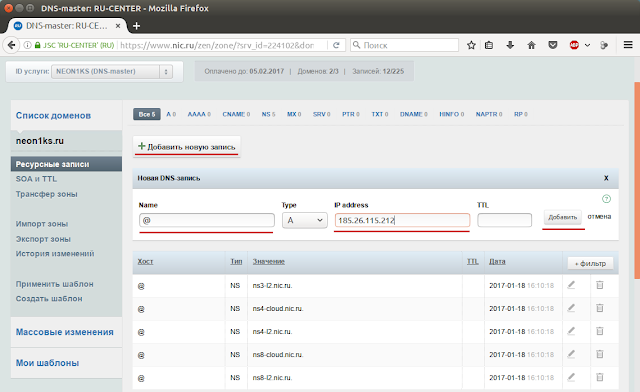Image resolution: width=640 pixels, height=392 pixels.
Task: Cancel the new record via отмена
Action: click(599, 217)
